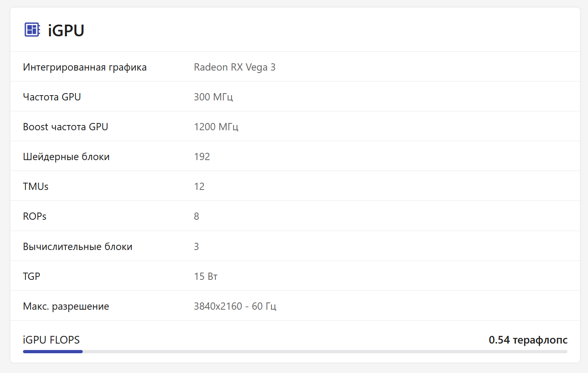Click the iGPU chip icon
This screenshot has width=588, height=373.
click(32, 30)
